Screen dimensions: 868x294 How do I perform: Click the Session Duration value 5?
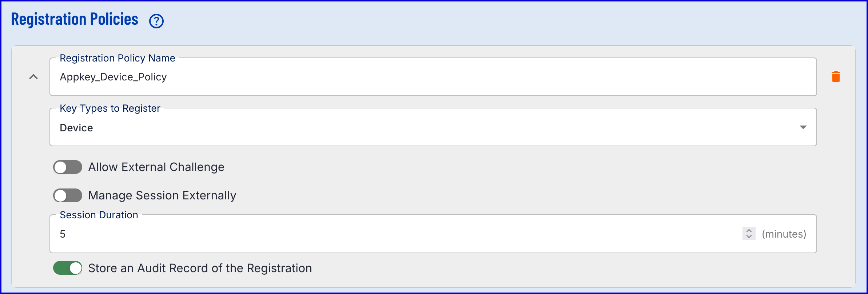tap(63, 234)
